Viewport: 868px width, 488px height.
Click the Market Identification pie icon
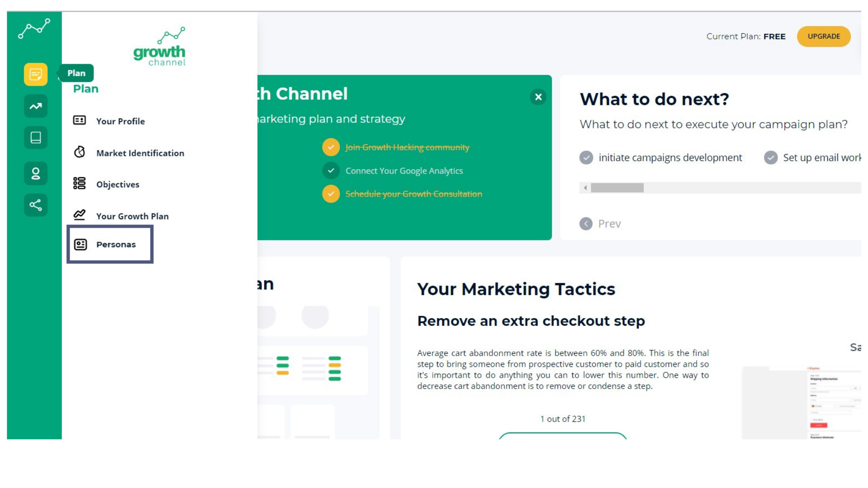click(80, 152)
